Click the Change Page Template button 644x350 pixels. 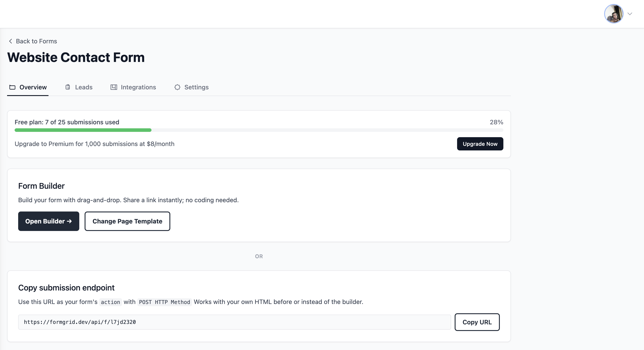tap(127, 221)
